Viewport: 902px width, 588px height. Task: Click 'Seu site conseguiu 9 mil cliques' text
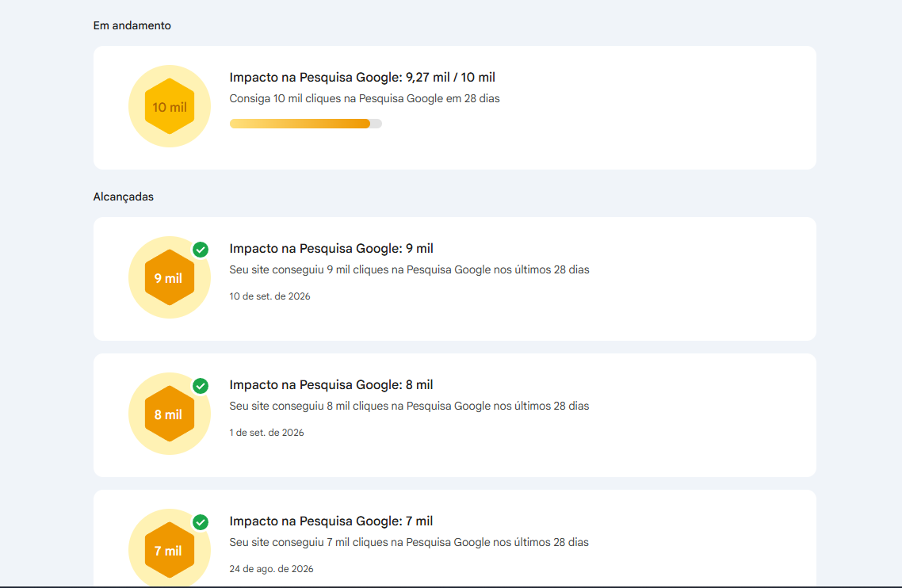click(x=410, y=270)
